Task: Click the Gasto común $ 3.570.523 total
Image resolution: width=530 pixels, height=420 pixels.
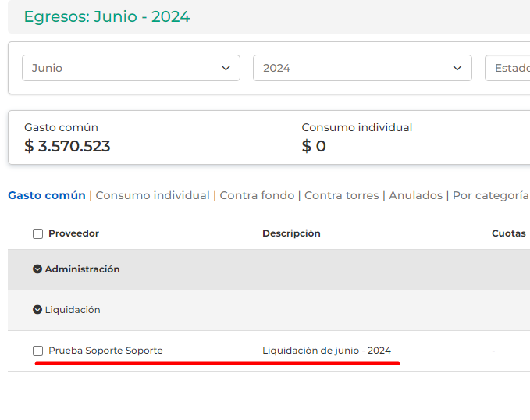Action: pos(67,138)
